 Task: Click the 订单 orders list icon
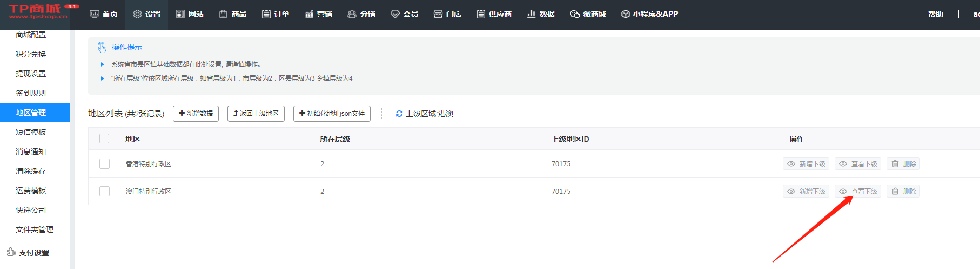(266, 14)
